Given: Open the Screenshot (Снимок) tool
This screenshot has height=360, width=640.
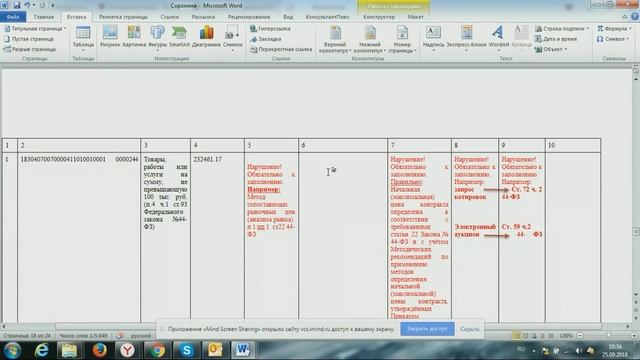Looking at the screenshot, I should [x=232, y=38].
